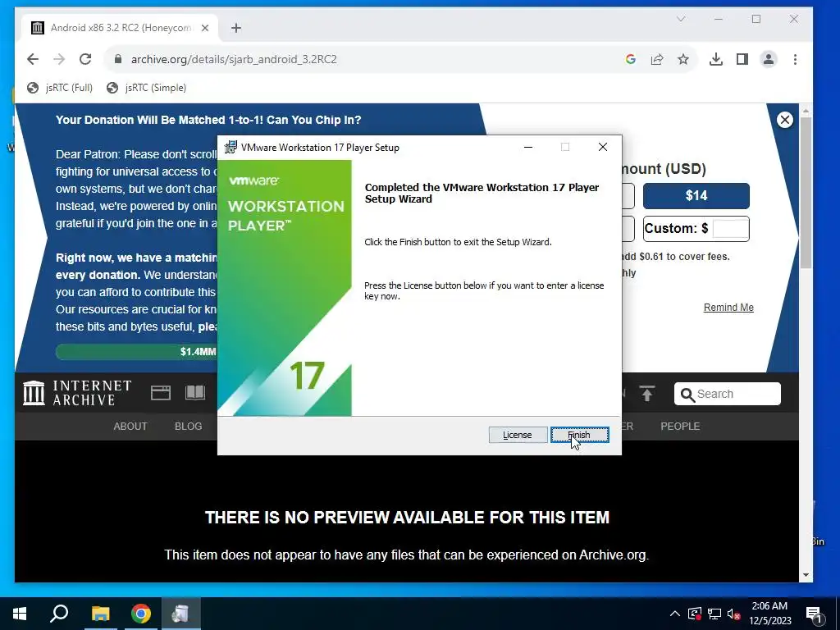Screen dimensions: 840x630
Task: Open Chrome downloads icon
Action: [x=715, y=59]
